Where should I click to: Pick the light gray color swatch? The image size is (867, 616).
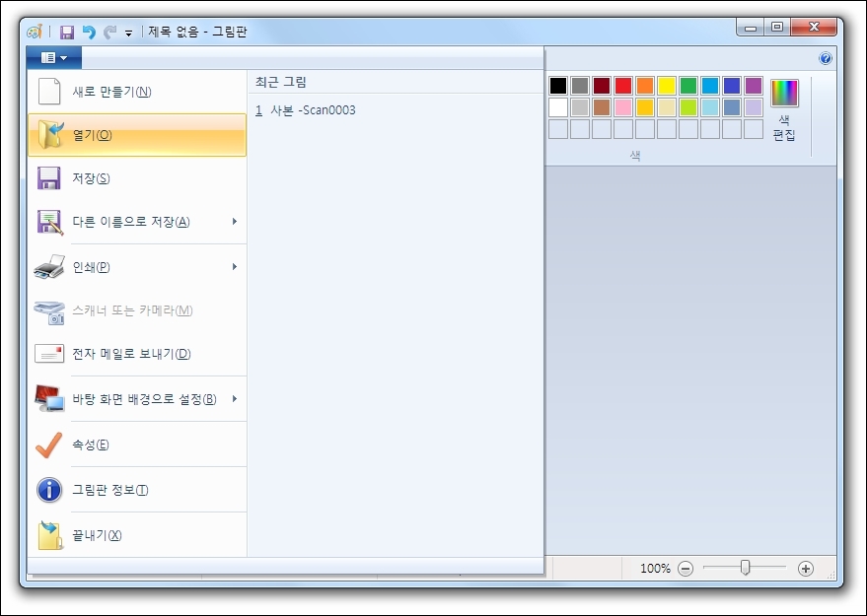tap(579, 107)
